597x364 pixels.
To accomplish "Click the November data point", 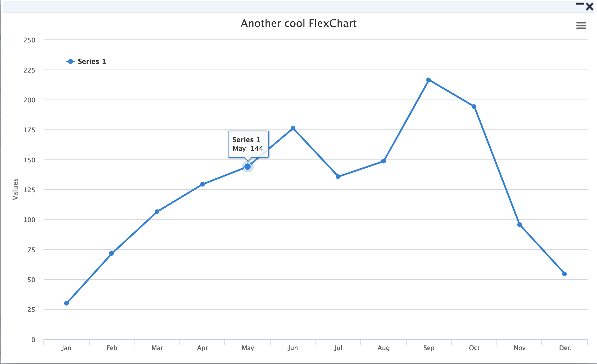I will pyautogui.click(x=519, y=225).
